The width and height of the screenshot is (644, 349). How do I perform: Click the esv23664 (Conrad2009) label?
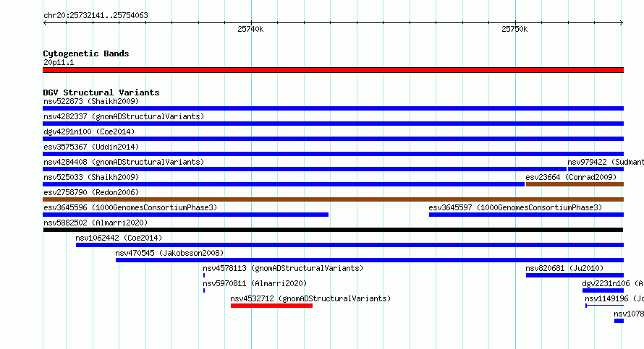pos(571,177)
